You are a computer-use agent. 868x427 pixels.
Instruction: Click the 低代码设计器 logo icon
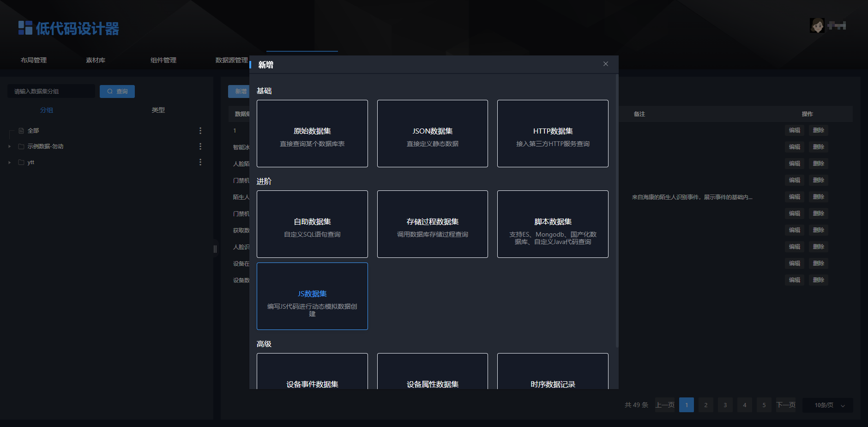[x=25, y=28]
